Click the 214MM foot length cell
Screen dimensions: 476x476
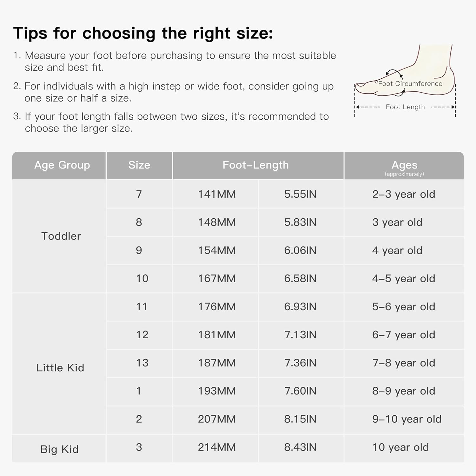215,448
